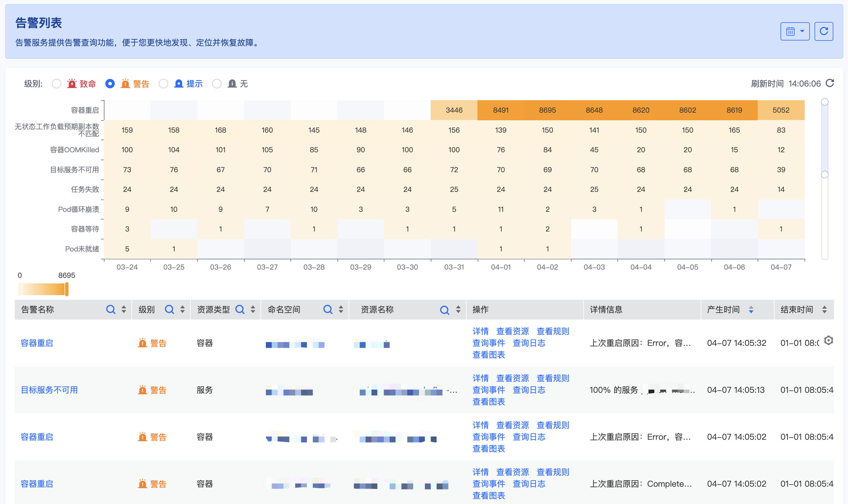Image resolution: width=848 pixels, height=504 pixels.
Task: Search by 命名空间 column magnifier
Action: 328,309
